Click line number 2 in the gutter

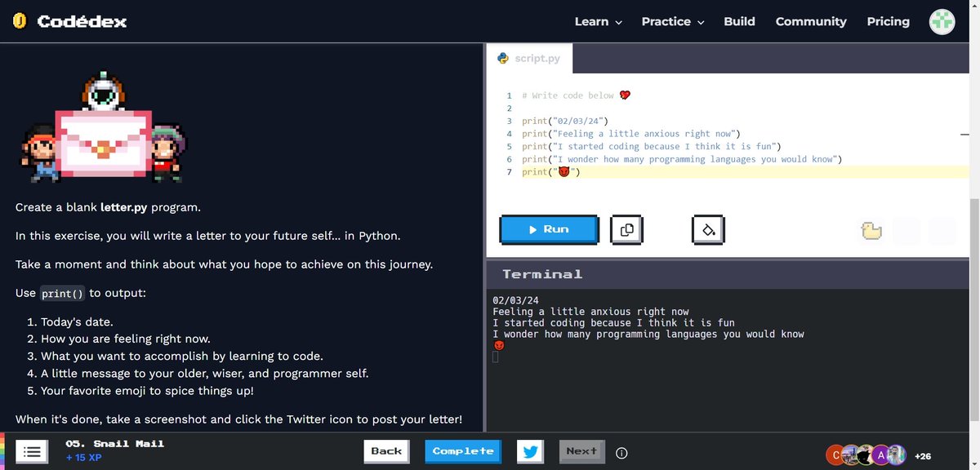pyautogui.click(x=509, y=109)
